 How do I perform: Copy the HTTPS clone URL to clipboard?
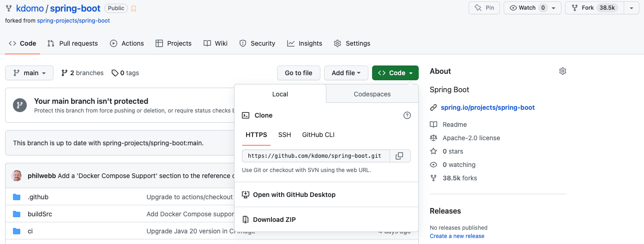(x=400, y=156)
